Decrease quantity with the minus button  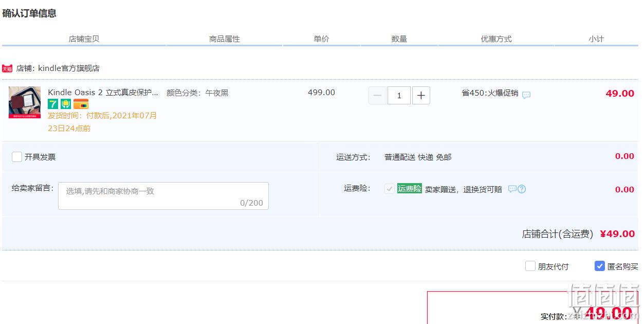click(377, 95)
